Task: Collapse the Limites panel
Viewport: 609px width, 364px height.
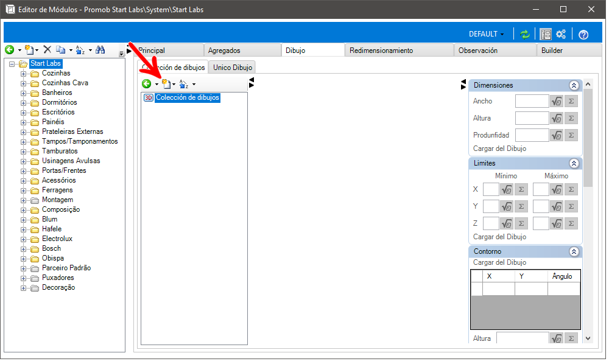Action: coord(574,163)
